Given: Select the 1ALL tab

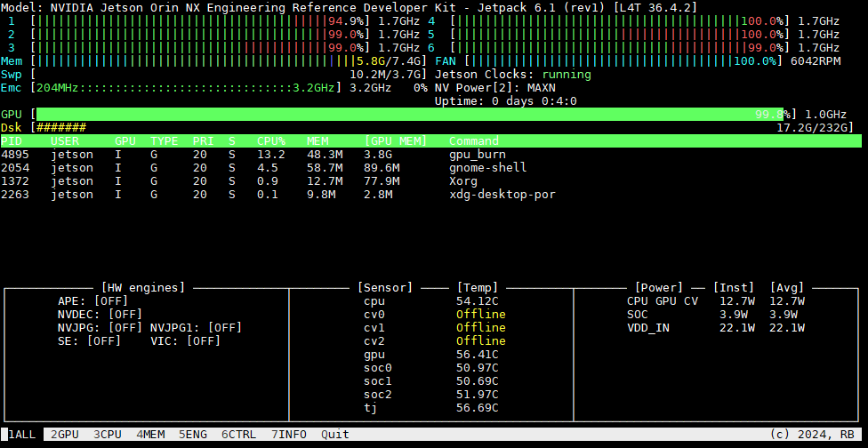Looking at the screenshot, I should (x=22, y=435).
